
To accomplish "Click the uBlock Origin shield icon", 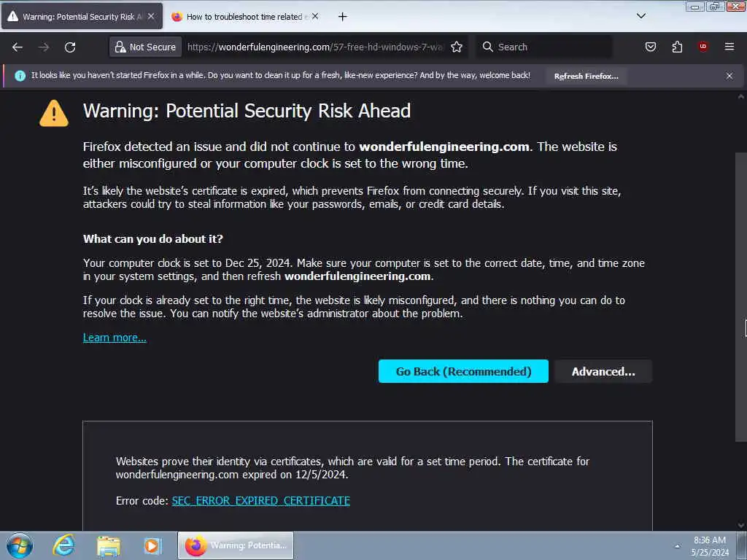I will coord(703,47).
